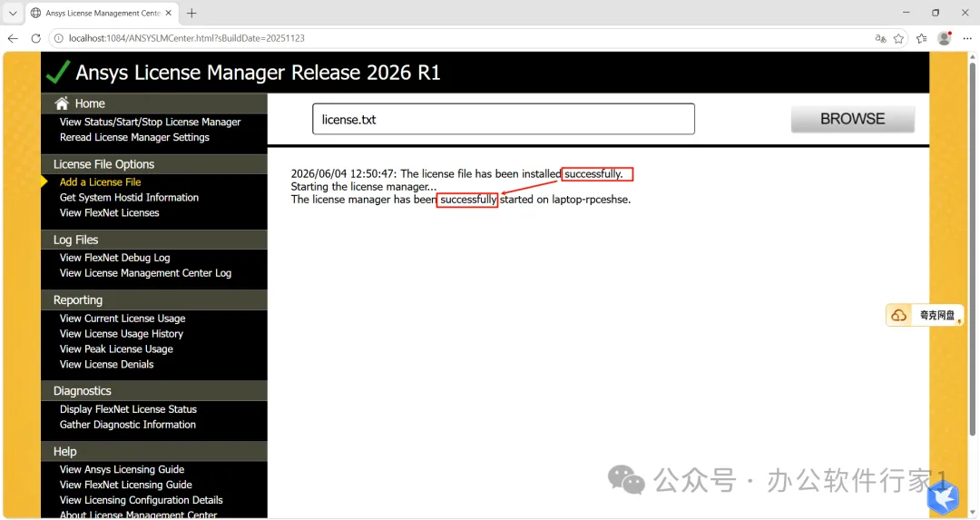Viewport: 980px width, 520px height.
Task: Open View Status/Start/Stop License Manager
Action: (150, 122)
